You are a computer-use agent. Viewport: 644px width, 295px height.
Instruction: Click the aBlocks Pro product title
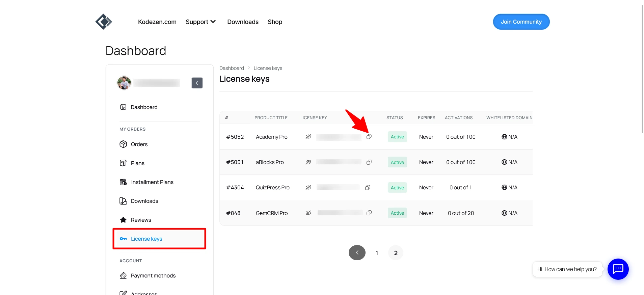(270, 162)
